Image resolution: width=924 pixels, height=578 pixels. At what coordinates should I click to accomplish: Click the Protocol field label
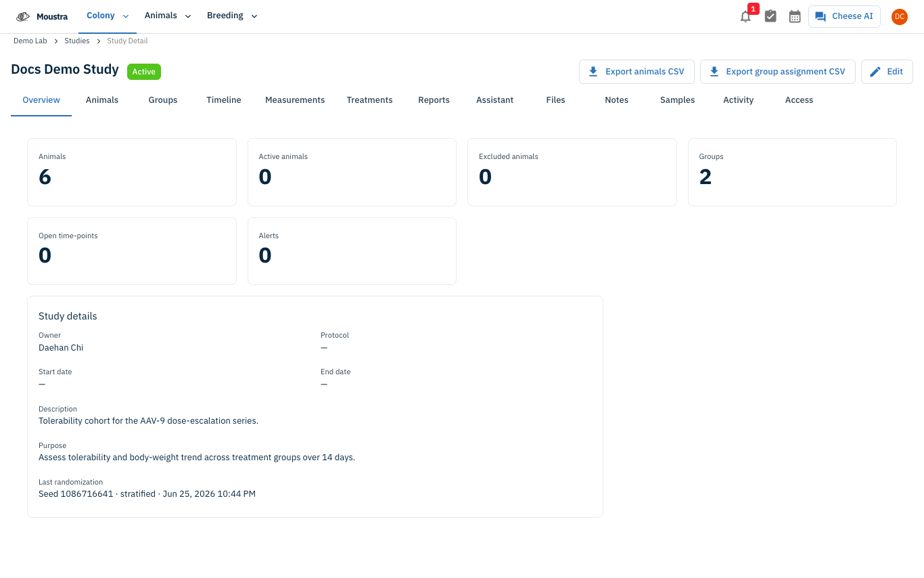click(x=335, y=336)
